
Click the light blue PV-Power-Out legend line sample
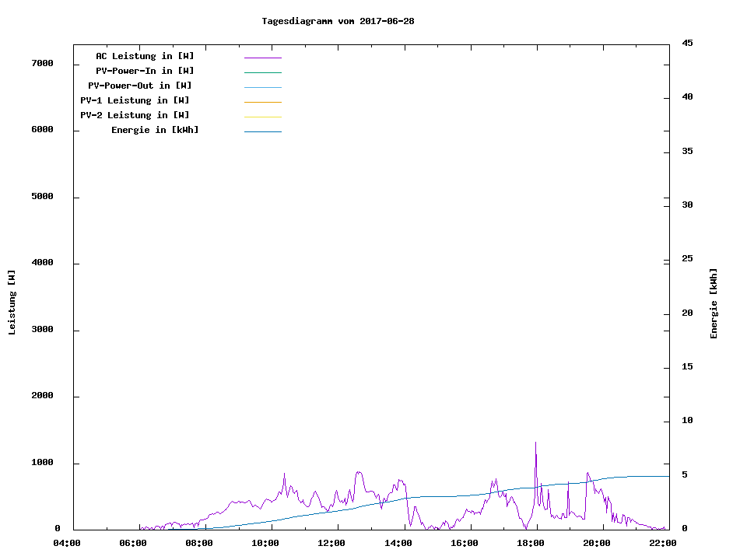pyautogui.click(x=262, y=87)
